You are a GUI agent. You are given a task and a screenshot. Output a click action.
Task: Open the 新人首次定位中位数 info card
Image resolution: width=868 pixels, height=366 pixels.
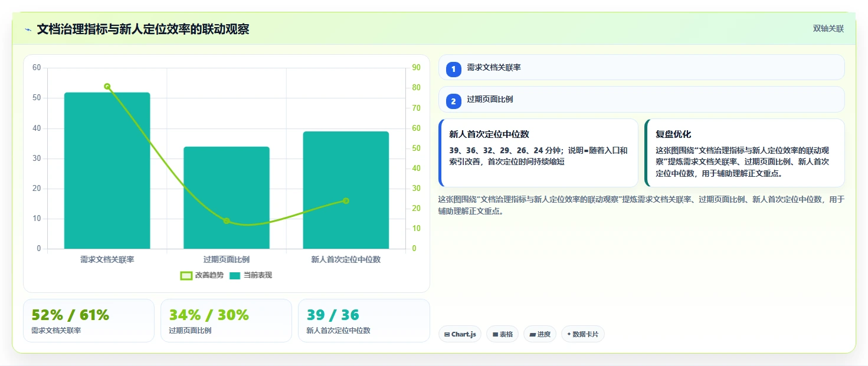pos(538,153)
